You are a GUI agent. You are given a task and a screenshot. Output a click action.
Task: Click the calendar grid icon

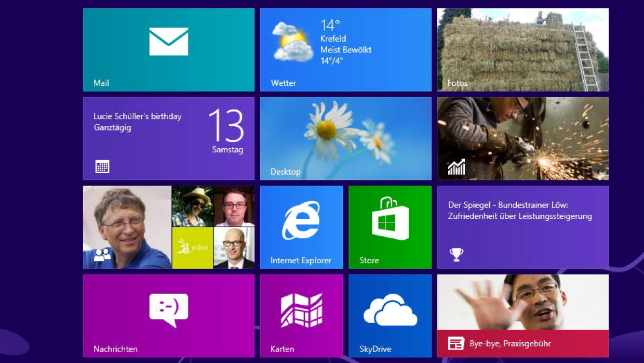coord(102,166)
